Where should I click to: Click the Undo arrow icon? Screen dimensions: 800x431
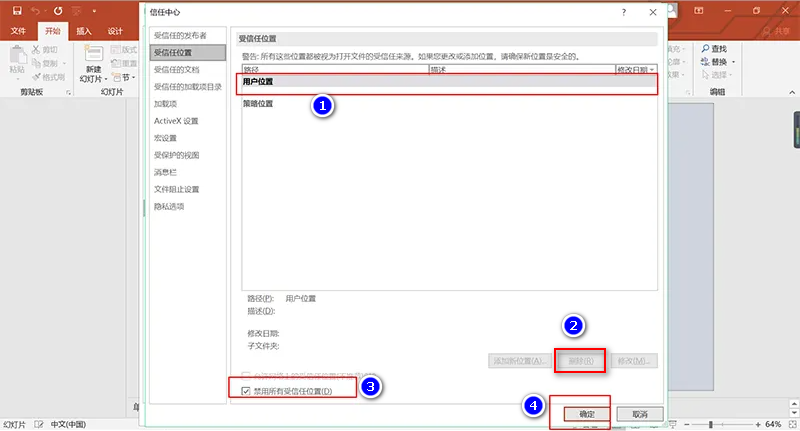coord(37,11)
